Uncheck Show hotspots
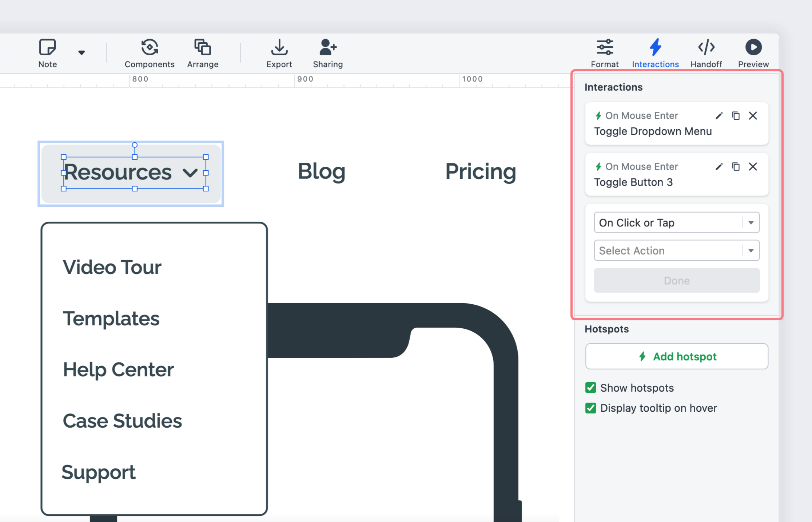This screenshot has width=812, height=522. (591, 388)
